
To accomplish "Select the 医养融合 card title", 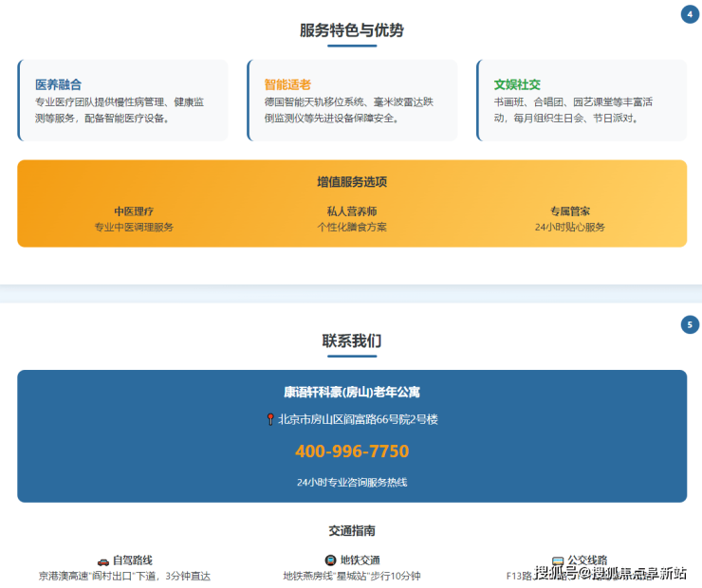I will click(58, 84).
